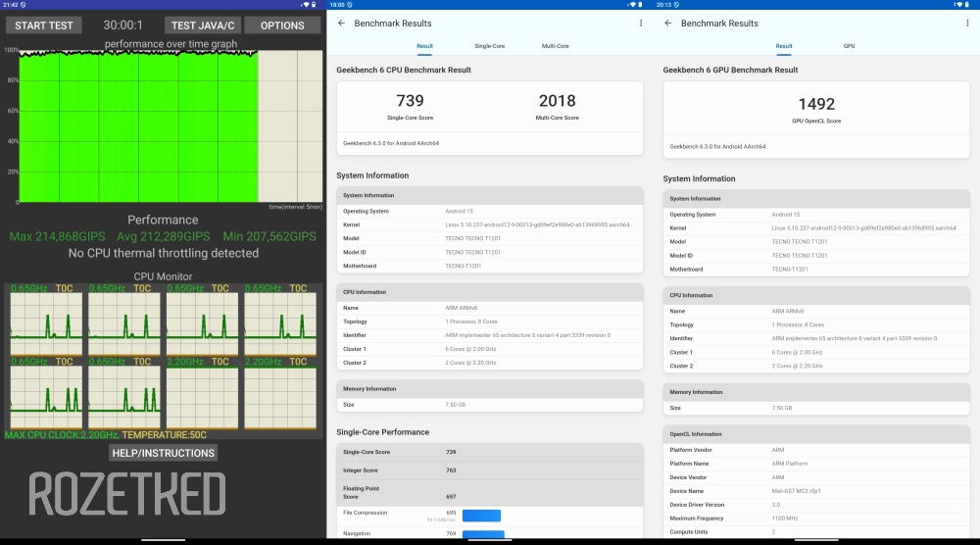The width and height of the screenshot is (980, 545).
Task: Tap the 1492 GPU OpenCL Score
Action: [815, 104]
